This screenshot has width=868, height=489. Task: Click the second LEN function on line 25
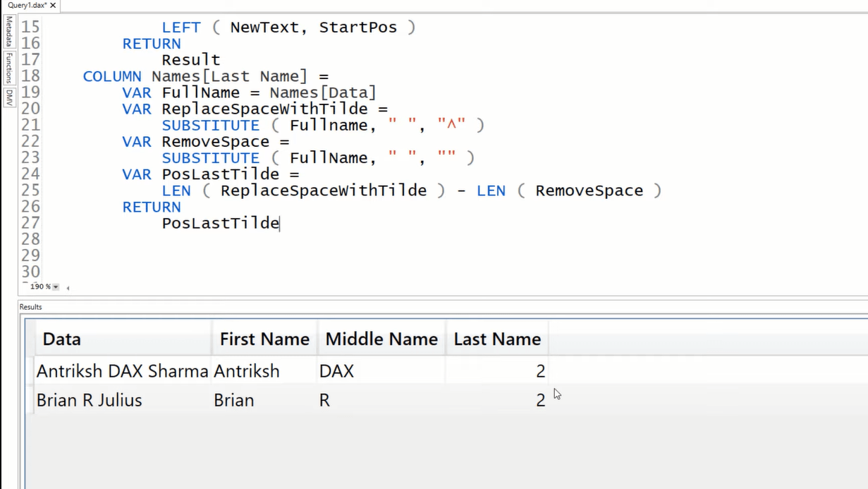coord(491,191)
